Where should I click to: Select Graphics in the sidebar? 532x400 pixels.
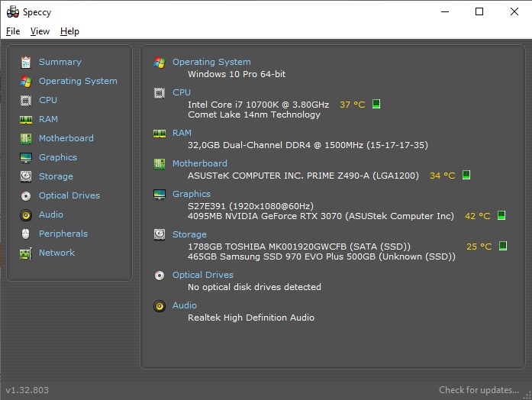click(58, 157)
